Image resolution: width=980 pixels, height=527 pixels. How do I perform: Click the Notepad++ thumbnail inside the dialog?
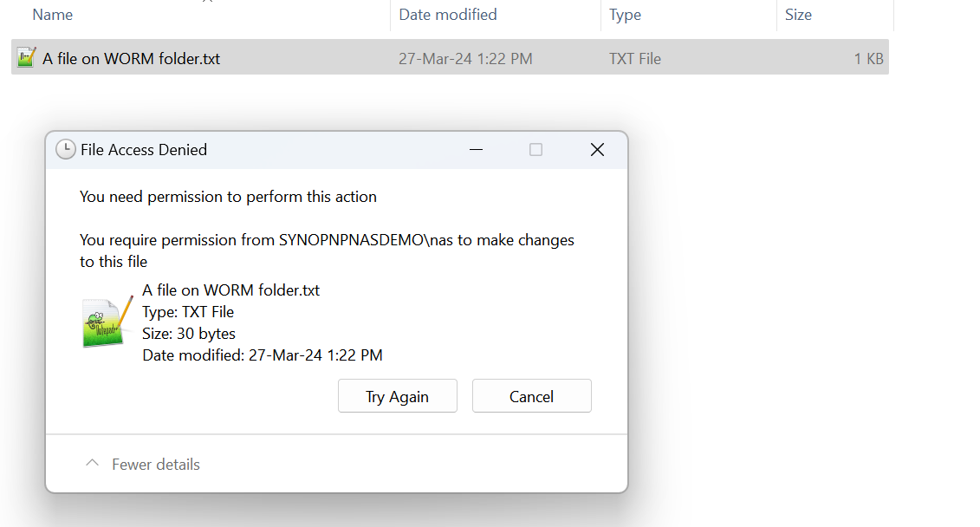click(x=104, y=322)
